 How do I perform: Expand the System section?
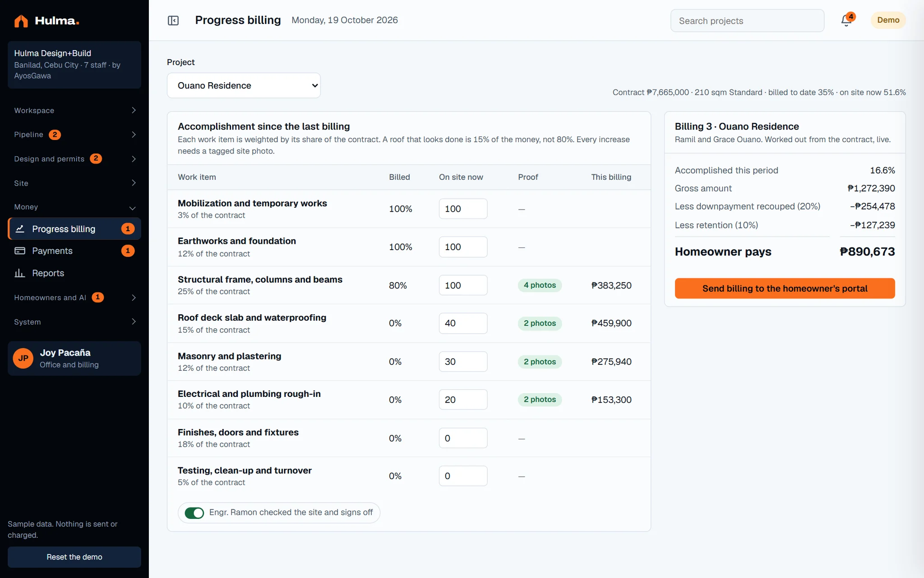coord(74,322)
